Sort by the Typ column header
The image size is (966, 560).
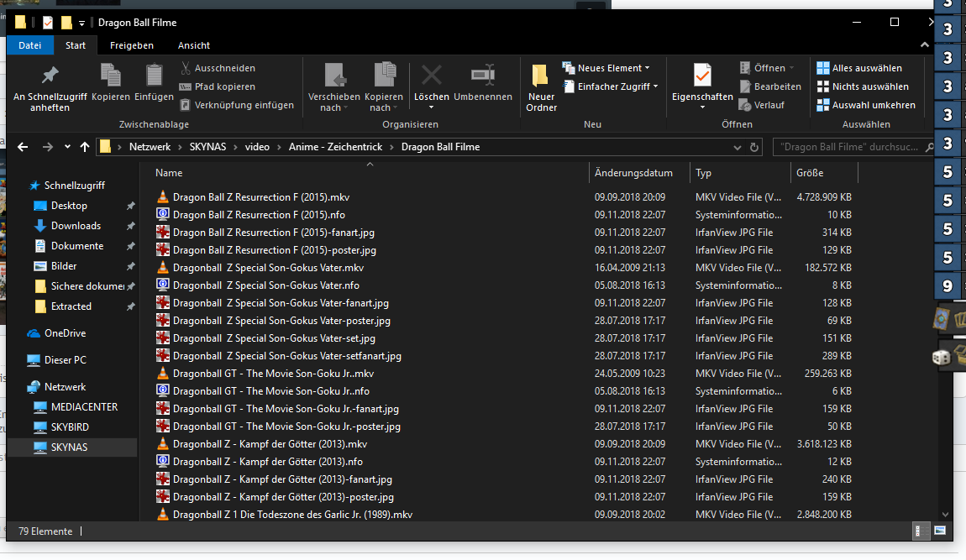(703, 173)
